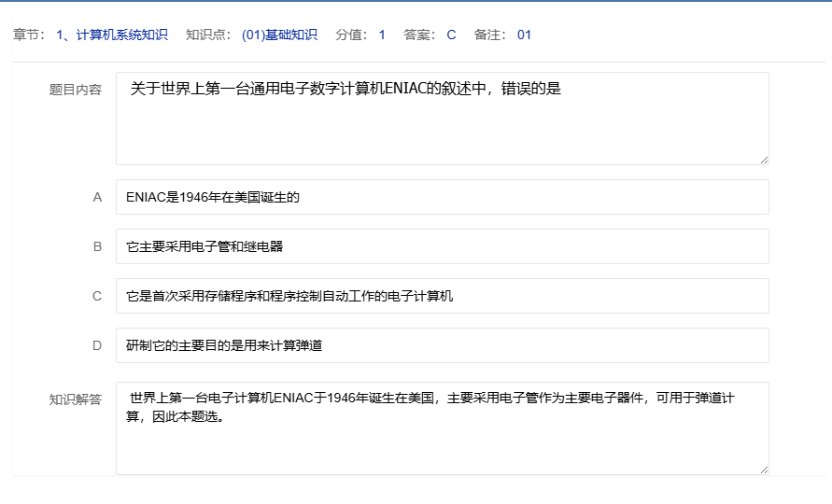Click the chapter value 1、计算机系统知识

tap(112, 35)
